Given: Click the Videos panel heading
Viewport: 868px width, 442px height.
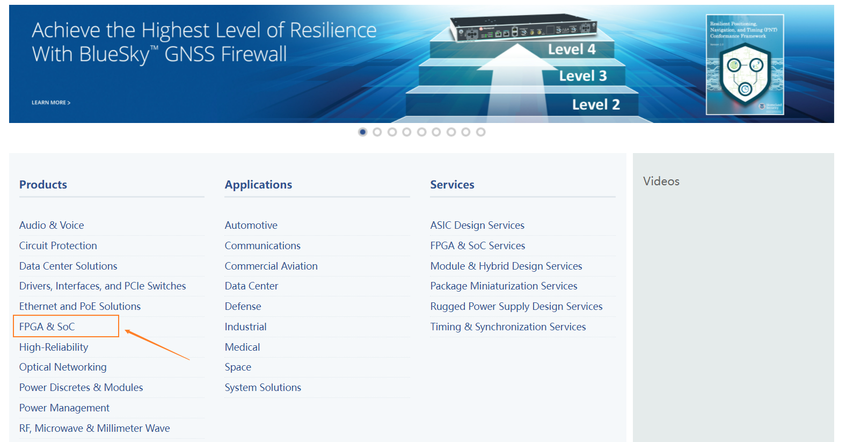Looking at the screenshot, I should (x=661, y=182).
